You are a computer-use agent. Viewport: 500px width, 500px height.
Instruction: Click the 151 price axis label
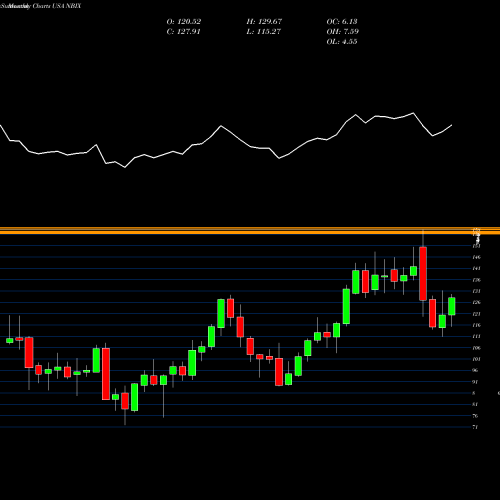tap(476, 246)
